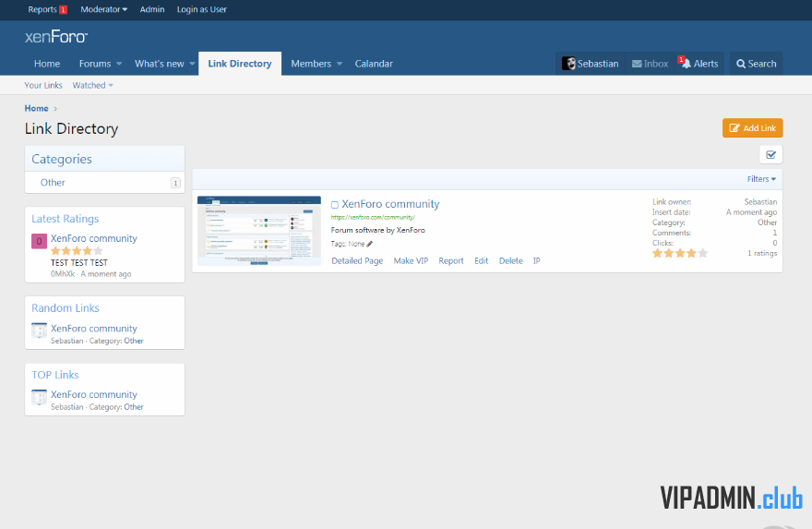Expand the Members dropdown arrow
The height and width of the screenshot is (529, 812).
pos(340,64)
